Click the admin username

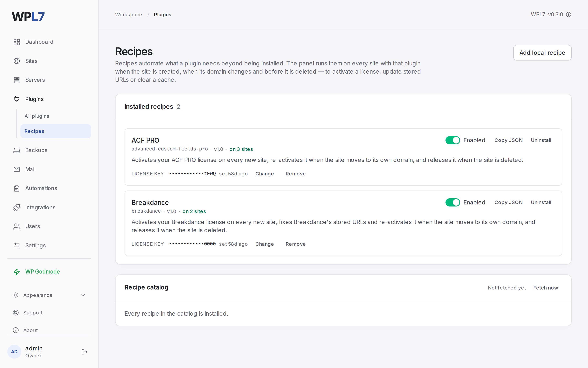click(34, 348)
